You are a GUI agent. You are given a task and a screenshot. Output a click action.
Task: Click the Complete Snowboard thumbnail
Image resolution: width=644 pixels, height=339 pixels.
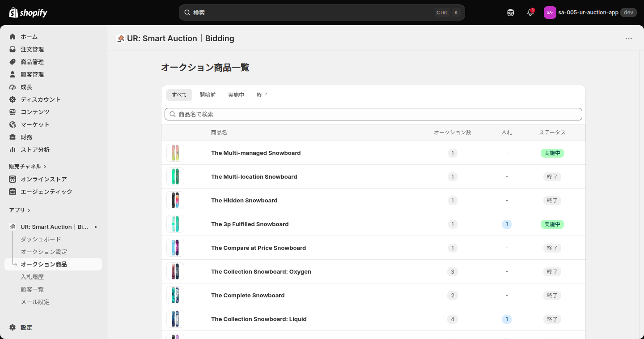pyautogui.click(x=175, y=295)
